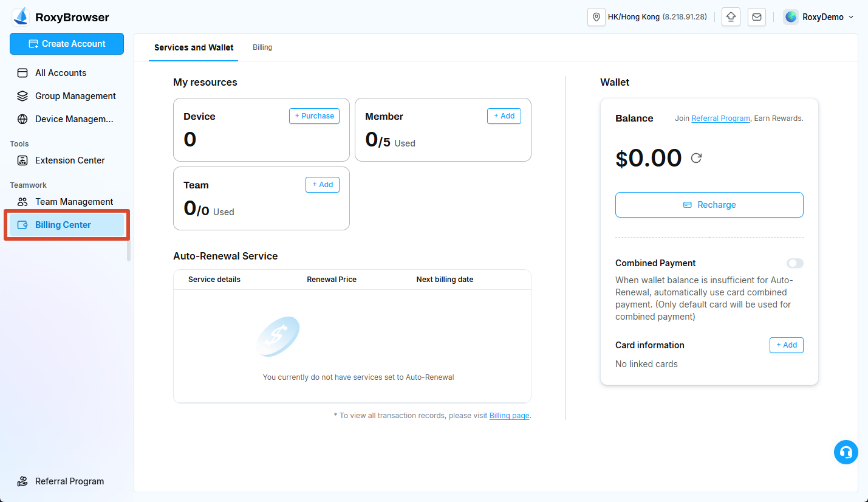Click the upload arrow icon in header
This screenshot has width=868, height=502.
pyautogui.click(x=731, y=17)
